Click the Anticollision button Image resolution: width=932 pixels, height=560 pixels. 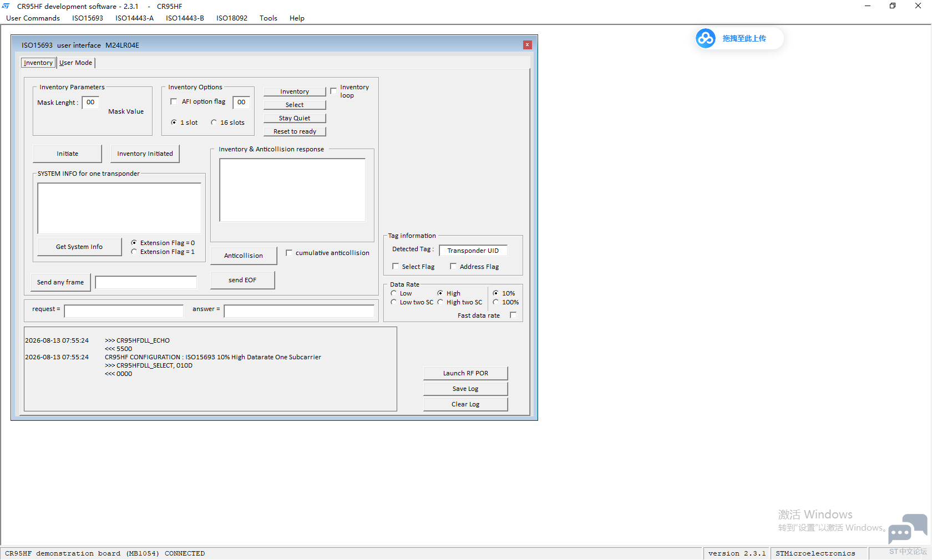click(x=244, y=256)
